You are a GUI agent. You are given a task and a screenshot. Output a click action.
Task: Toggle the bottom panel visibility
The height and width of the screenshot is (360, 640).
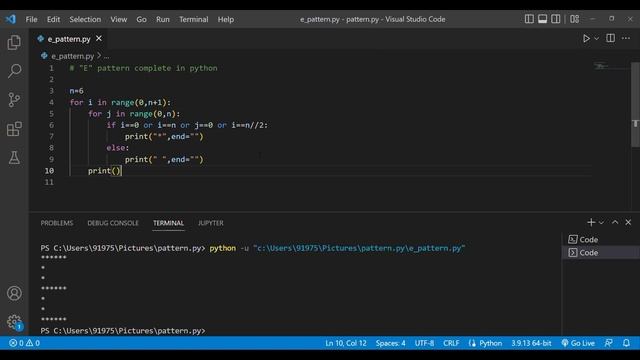pyautogui.click(x=542, y=19)
